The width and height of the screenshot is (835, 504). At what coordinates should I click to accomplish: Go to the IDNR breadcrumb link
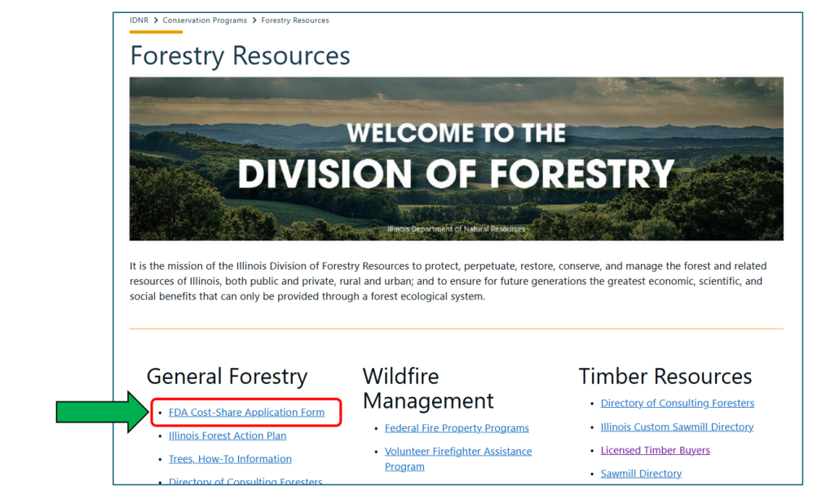[x=139, y=20]
